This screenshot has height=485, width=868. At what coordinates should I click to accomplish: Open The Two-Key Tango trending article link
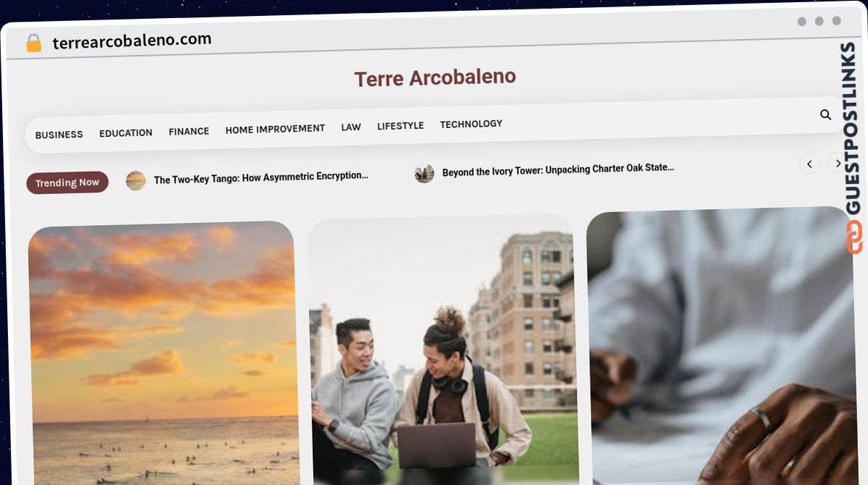261,177
